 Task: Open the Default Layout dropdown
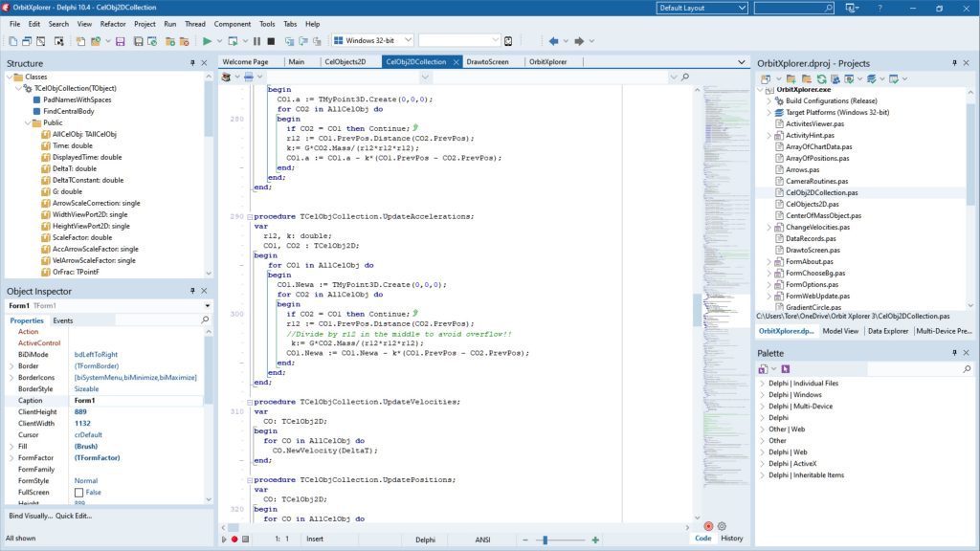click(x=742, y=8)
